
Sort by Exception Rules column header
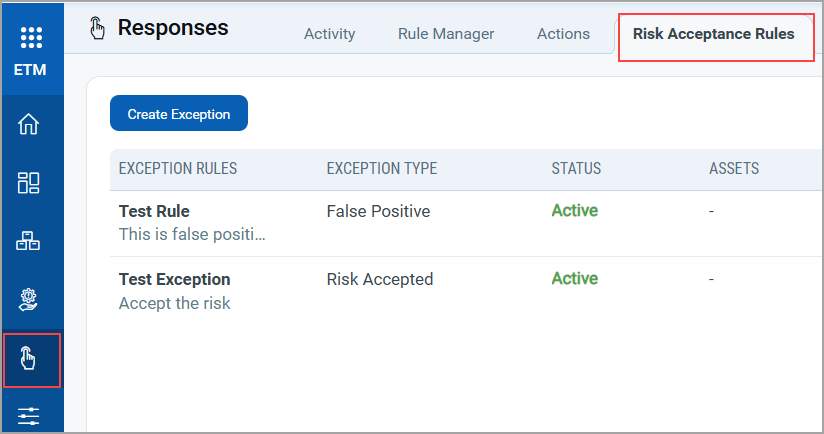click(x=178, y=169)
